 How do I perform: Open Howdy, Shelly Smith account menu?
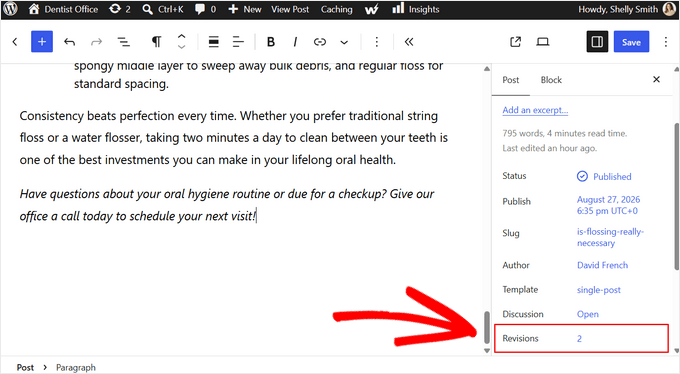tap(618, 9)
